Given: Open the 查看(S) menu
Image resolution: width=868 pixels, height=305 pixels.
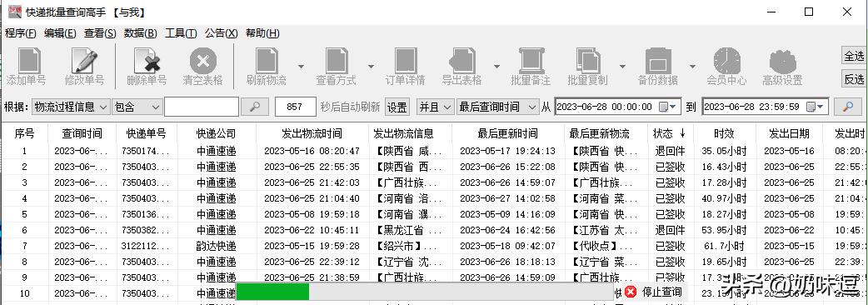Looking at the screenshot, I should pos(100,33).
